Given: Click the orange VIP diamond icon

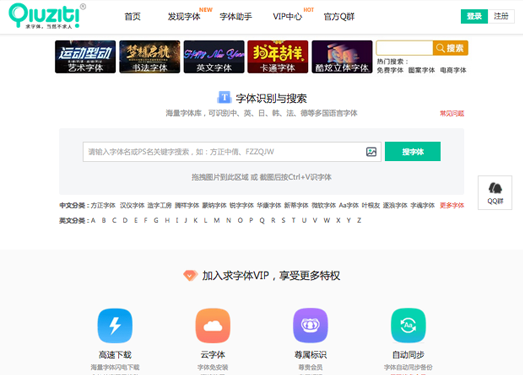Looking at the screenshot, I should (190, 276).
